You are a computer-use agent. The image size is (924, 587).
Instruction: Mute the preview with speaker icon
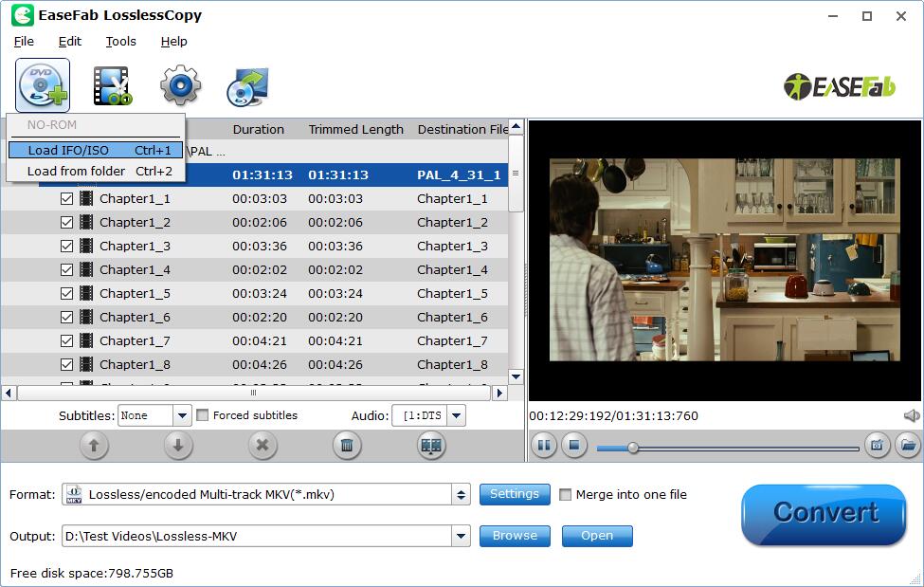912,416
